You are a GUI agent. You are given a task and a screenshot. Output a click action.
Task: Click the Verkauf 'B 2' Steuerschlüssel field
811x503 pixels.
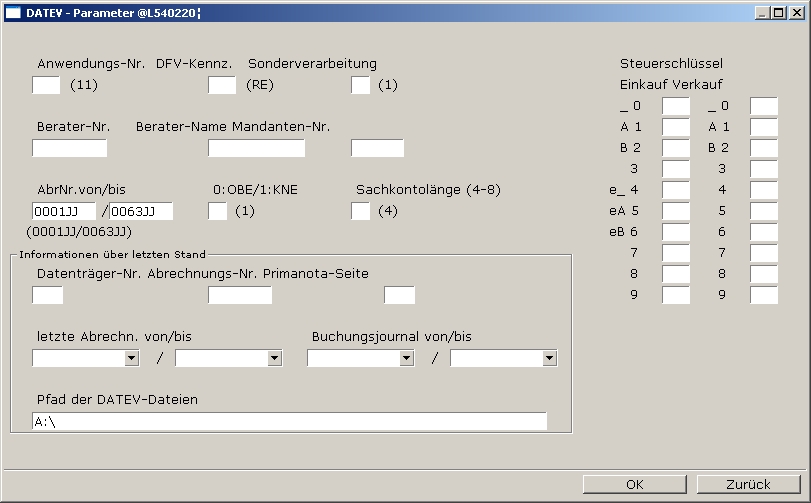[x=764, y=148]
